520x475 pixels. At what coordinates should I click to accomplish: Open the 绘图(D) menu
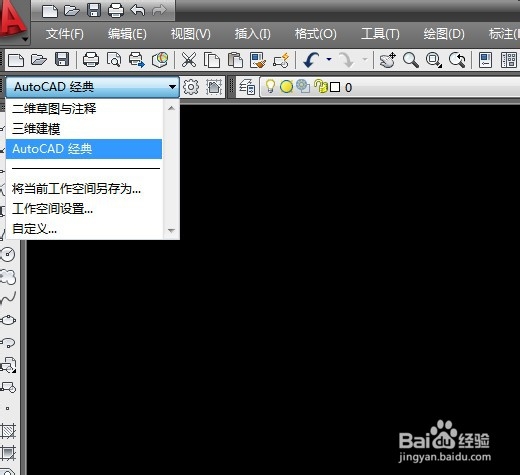[444, 34]
